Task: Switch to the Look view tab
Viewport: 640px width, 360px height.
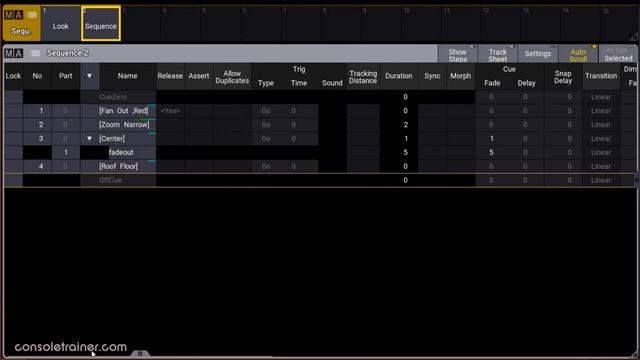Action: [60, 24]
